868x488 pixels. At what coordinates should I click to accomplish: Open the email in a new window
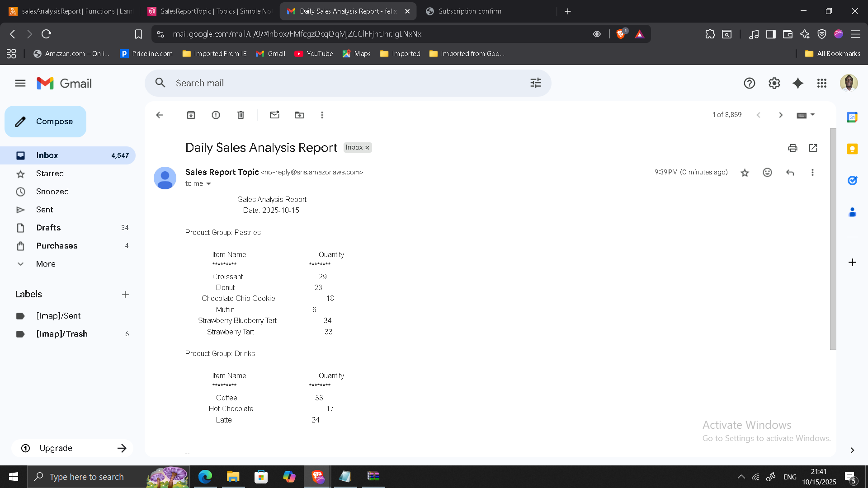click(813, 148)
